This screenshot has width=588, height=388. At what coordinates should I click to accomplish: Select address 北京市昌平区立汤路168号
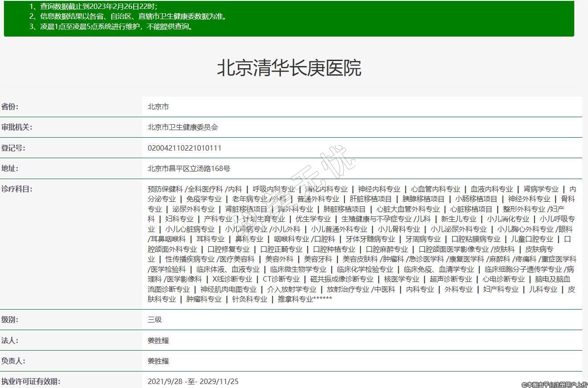(189, 169)
